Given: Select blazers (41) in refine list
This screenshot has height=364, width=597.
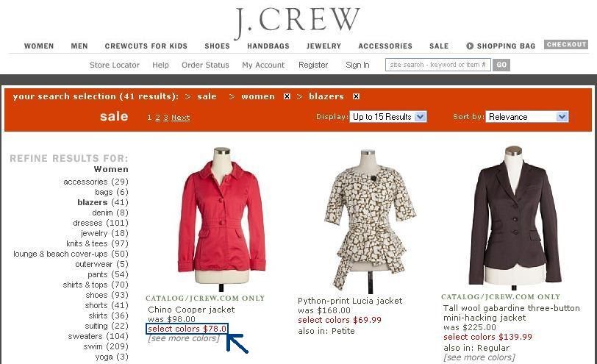Looking at the screenshot, I should tap(103, 202).
